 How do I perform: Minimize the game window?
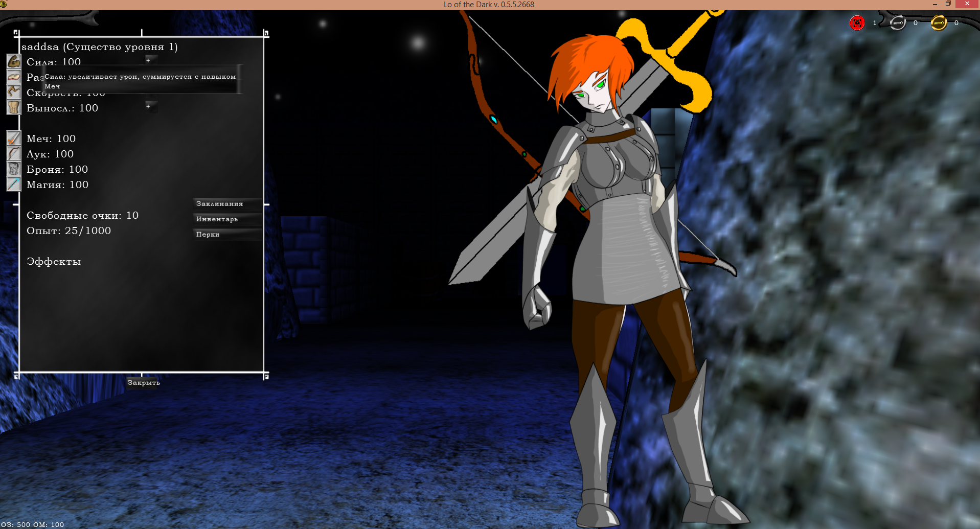[935, 4]
